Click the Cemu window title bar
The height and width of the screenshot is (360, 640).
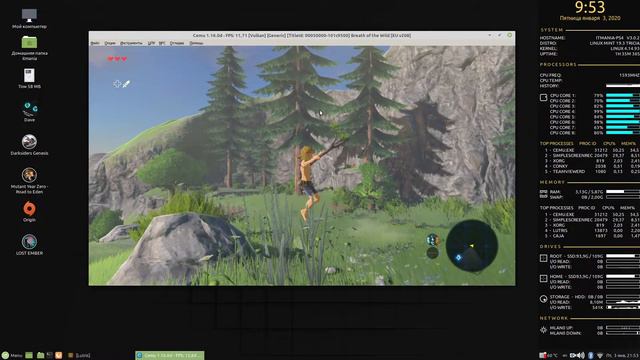(302, 36)
